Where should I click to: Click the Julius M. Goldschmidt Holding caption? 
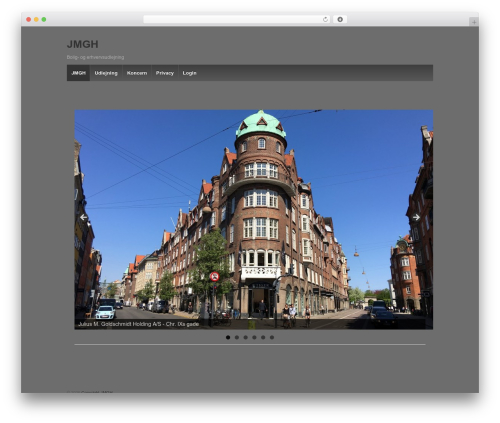tap(139, 324)
